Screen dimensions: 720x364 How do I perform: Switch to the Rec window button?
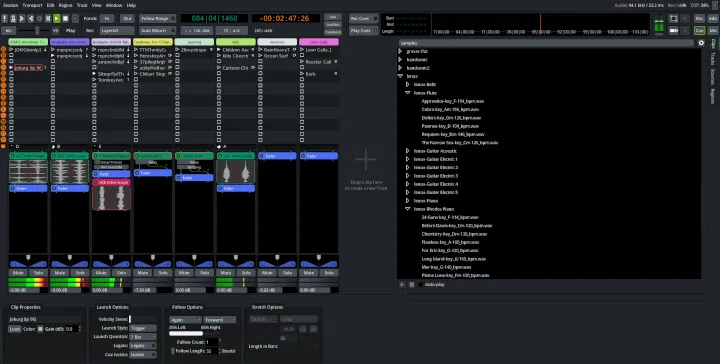pos(699,18)
